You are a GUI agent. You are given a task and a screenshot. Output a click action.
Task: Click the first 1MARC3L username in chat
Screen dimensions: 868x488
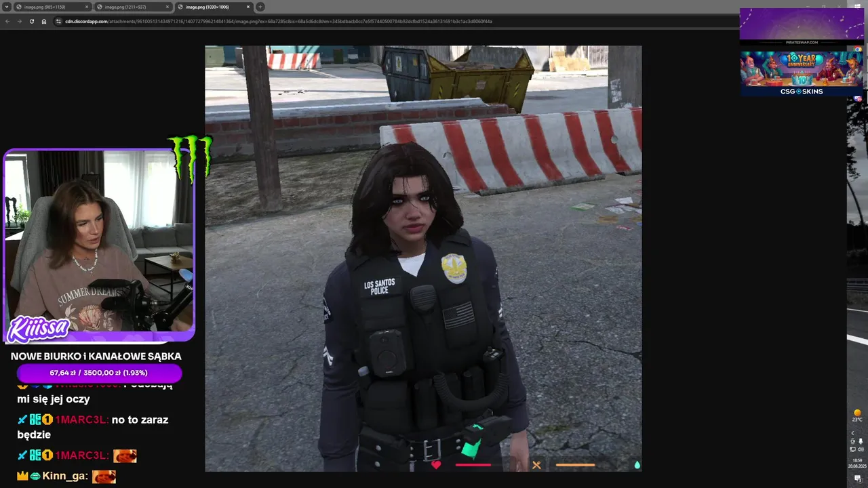81,420
